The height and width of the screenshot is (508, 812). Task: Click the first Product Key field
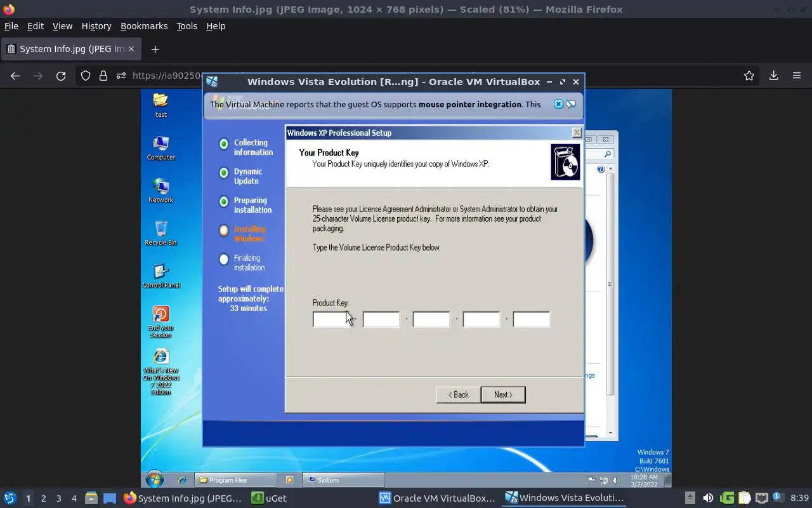pyautogui.click(x=331, y=319)
